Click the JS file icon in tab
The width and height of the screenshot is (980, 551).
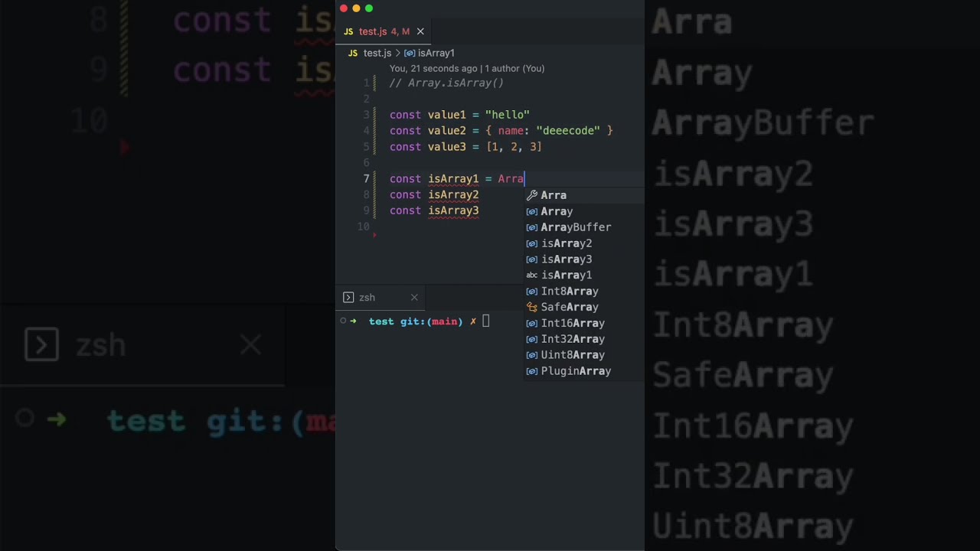348,31
